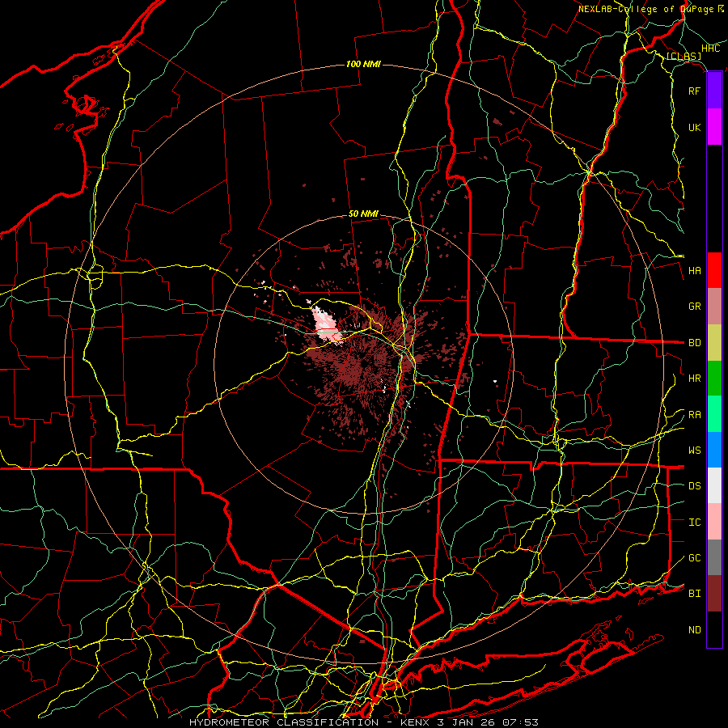Click the [CLAS] units label
The height and width of the screenshot is (728, 728).
684,56
